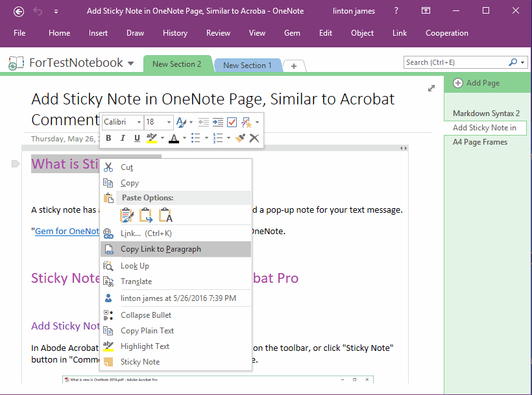Toggle bold formatting on the mini toolbar
Image resolution: width=532 pixels, height=395 pixels.
[x=109, y=138]
